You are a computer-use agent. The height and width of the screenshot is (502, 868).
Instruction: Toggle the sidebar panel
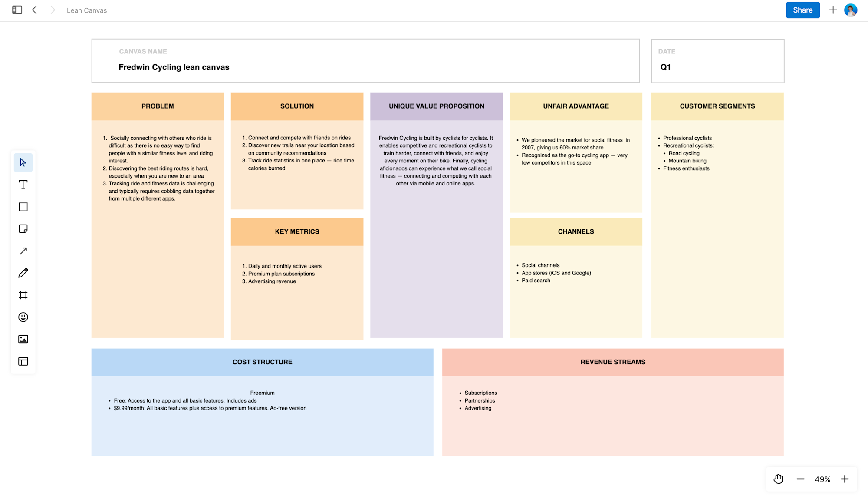click(17, 10)
